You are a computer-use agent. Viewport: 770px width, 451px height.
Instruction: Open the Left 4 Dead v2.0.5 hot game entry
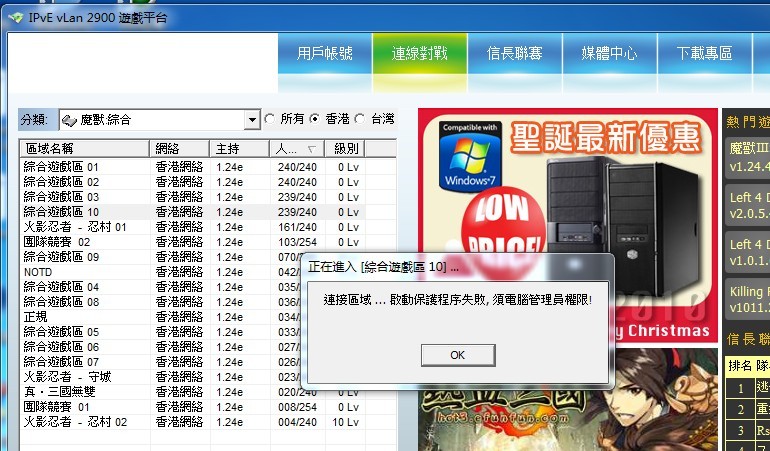coord(748,205)
